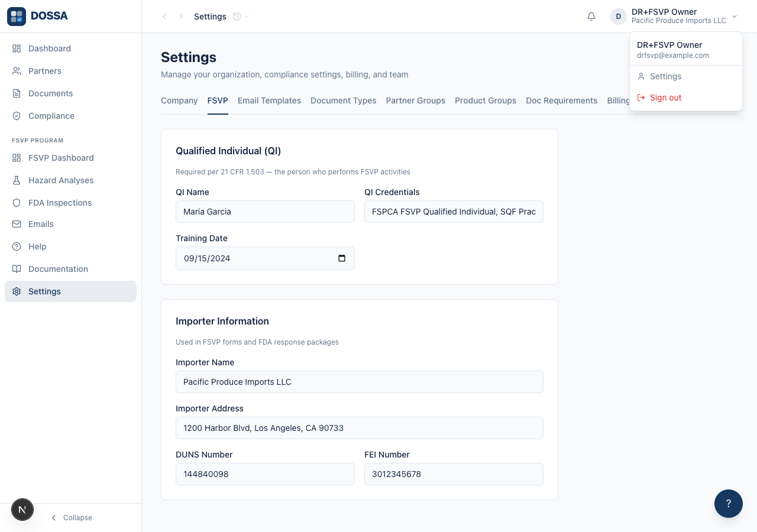This screenshot has width=757, height=532.
Task: Click the back navigation arrow
Action: [164, 17]
